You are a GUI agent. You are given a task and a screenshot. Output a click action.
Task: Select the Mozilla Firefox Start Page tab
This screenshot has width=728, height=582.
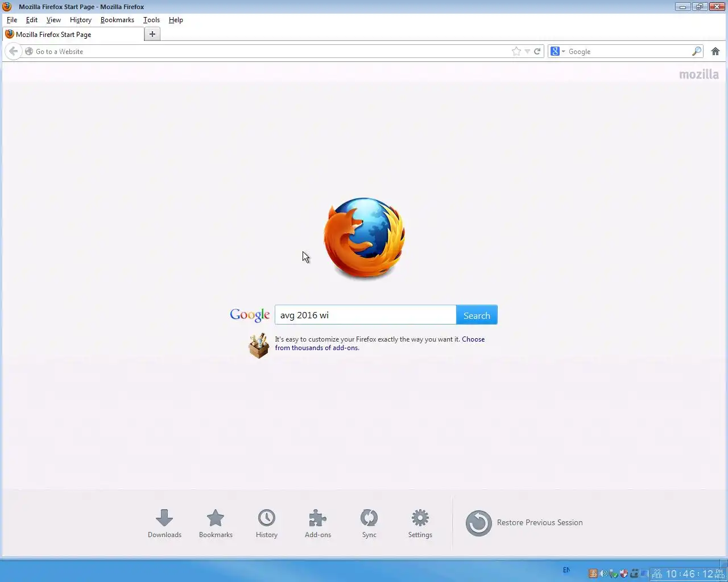73,34
